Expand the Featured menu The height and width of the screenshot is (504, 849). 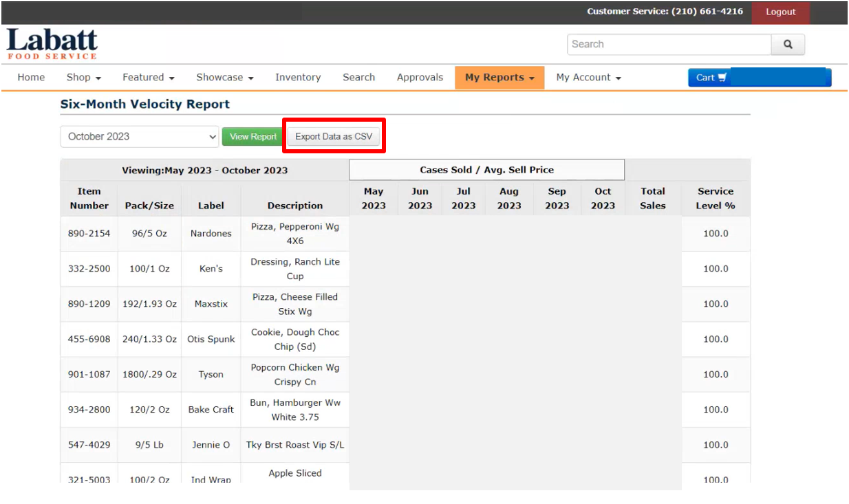pyautogui.click(x=148, y=77)
